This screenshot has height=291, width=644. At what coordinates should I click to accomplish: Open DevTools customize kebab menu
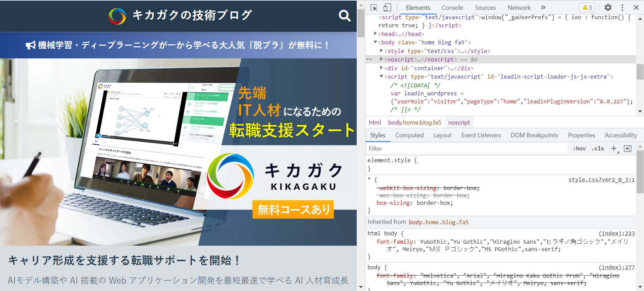(x=622, y=7)
